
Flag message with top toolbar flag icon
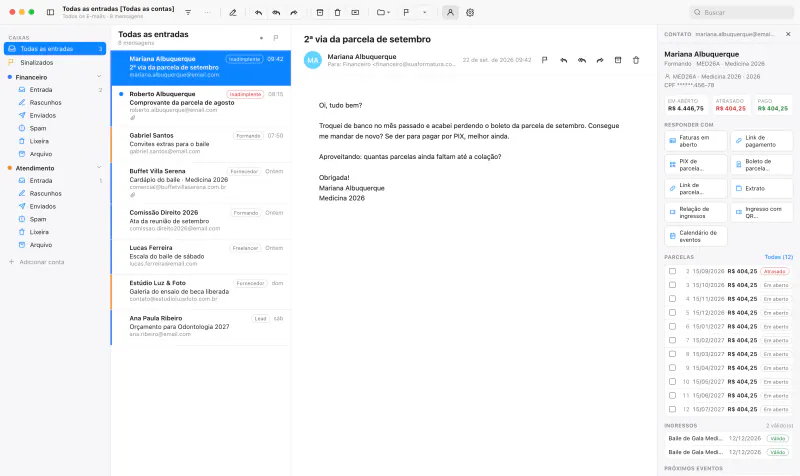click(x=406, y=12)
